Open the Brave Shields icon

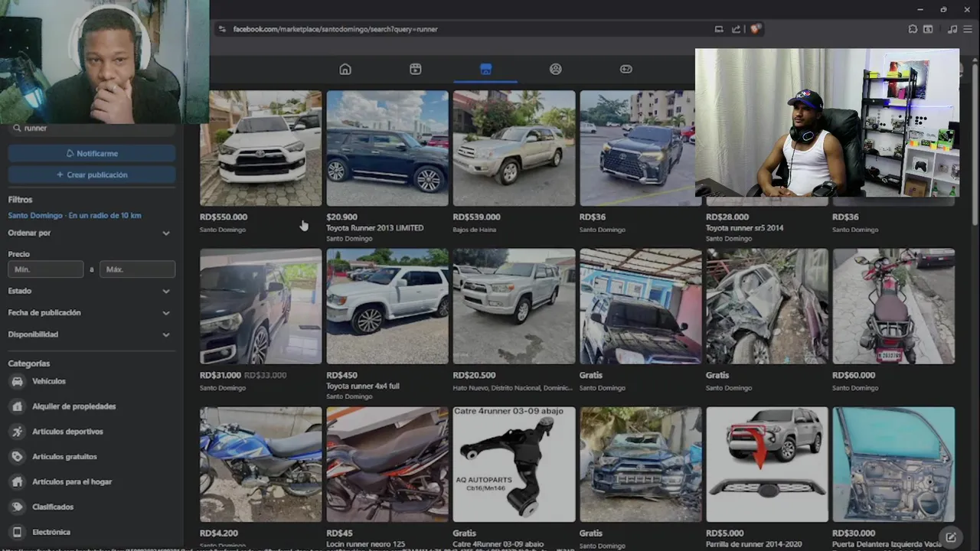click(755, 29)
